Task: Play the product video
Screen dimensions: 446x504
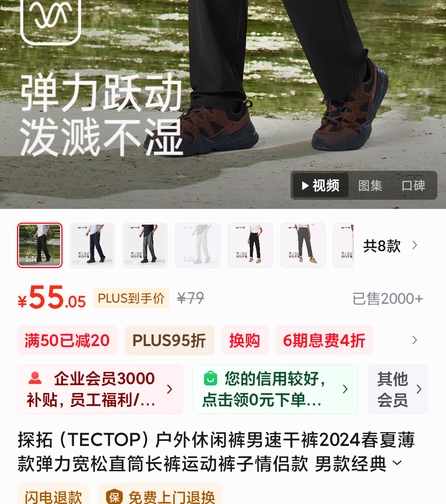Action: tap(321, 185)
